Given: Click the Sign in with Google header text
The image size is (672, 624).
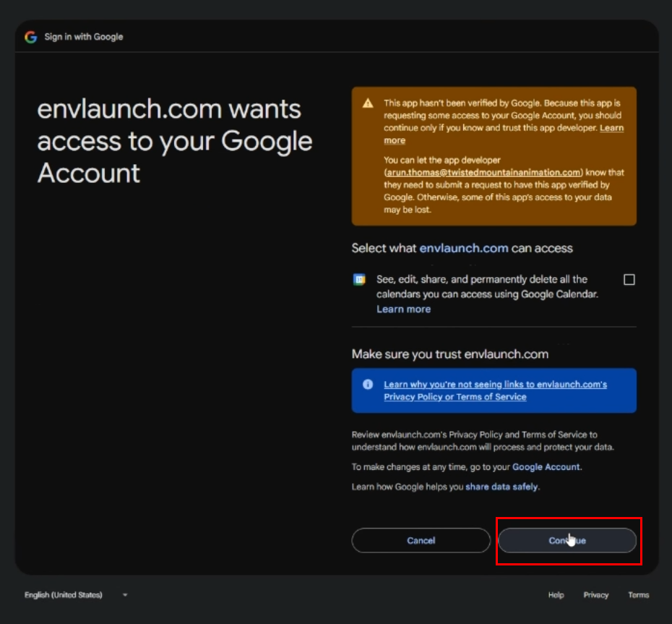Looking at the screenshot, I should pyautogui.click(x=84, y=37).
